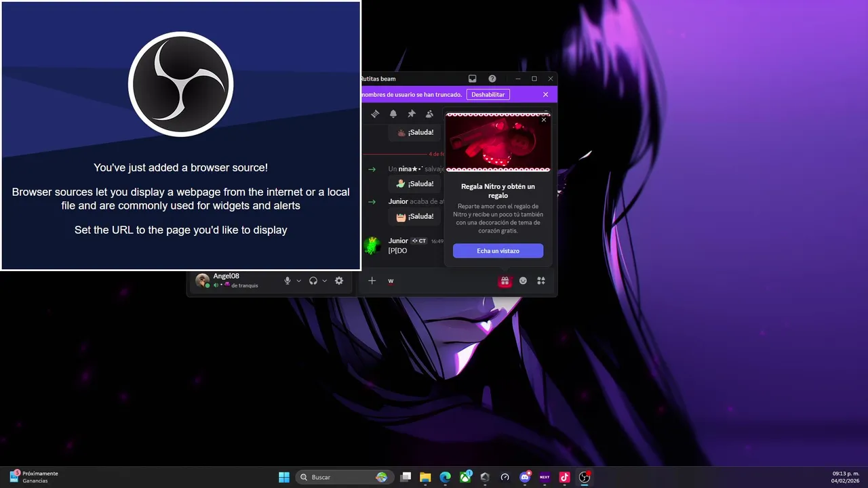Viewport: 868px width, 488px height.
Task: Open the Discord help question mark icon
Action: coord(492,79)
